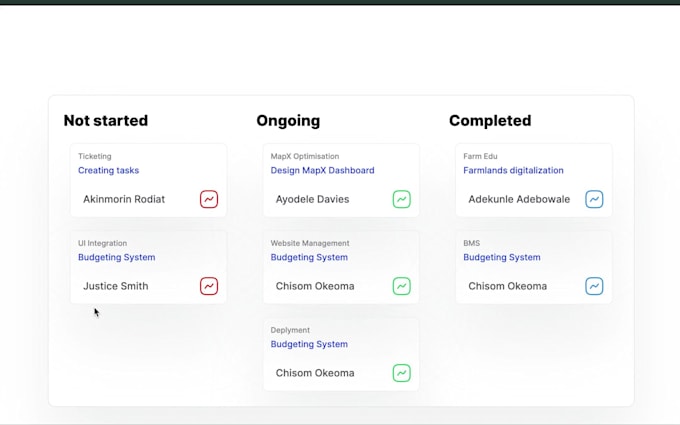Click green trend icon on Deplyment card
The width and height of the screenshot is (680, 425).
point(401,373)
